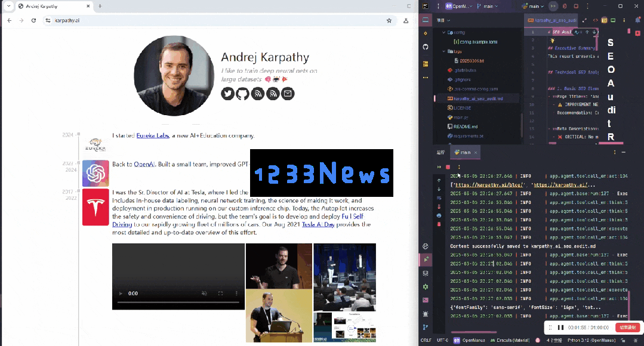Open Karpathy's Twitter profile icon
The image size is (644, 346).
pos(227,94)
